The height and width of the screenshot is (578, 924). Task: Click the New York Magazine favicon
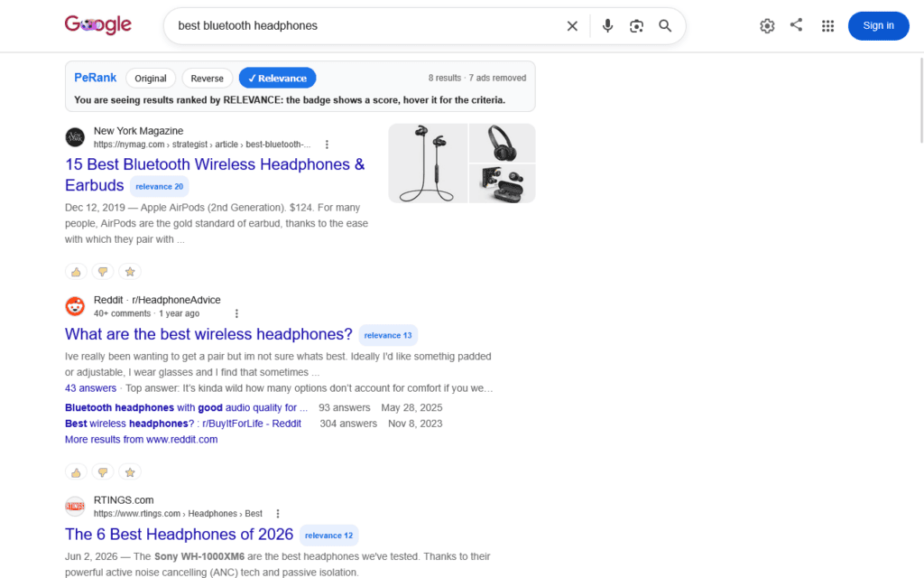click(75, 137)
